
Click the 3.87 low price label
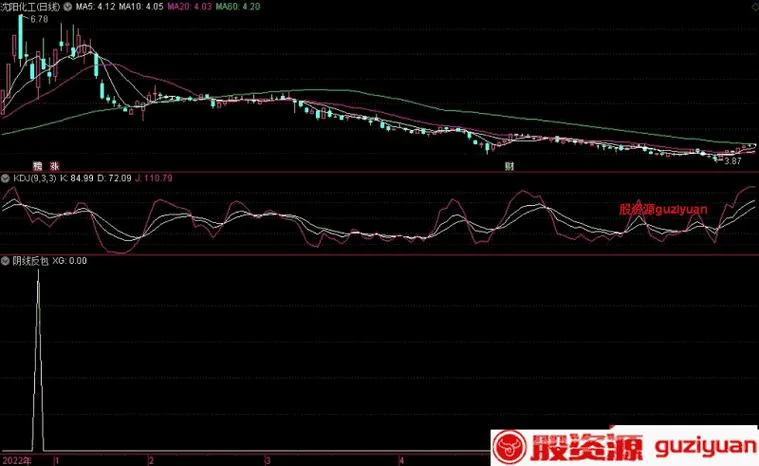[732, 161]
